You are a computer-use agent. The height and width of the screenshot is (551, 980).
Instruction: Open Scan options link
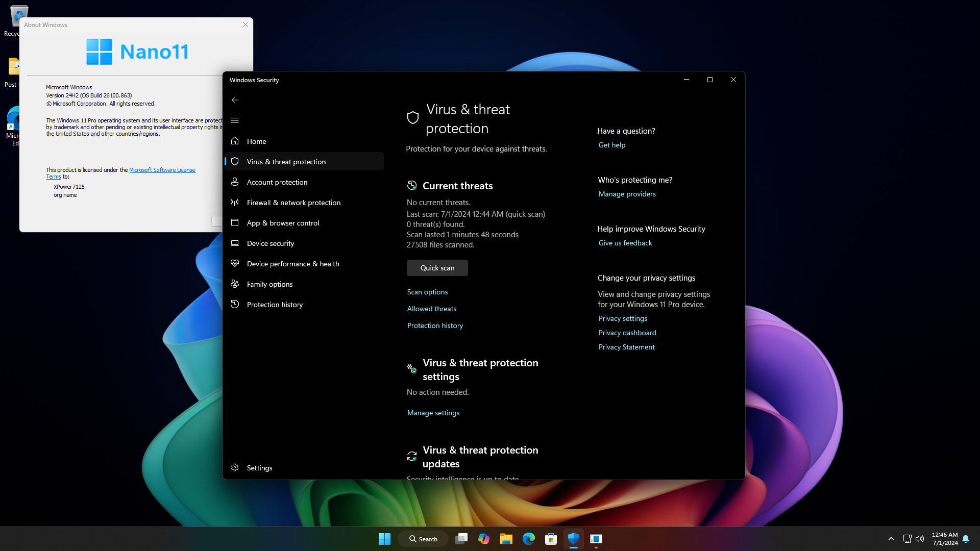coord(427,292)
